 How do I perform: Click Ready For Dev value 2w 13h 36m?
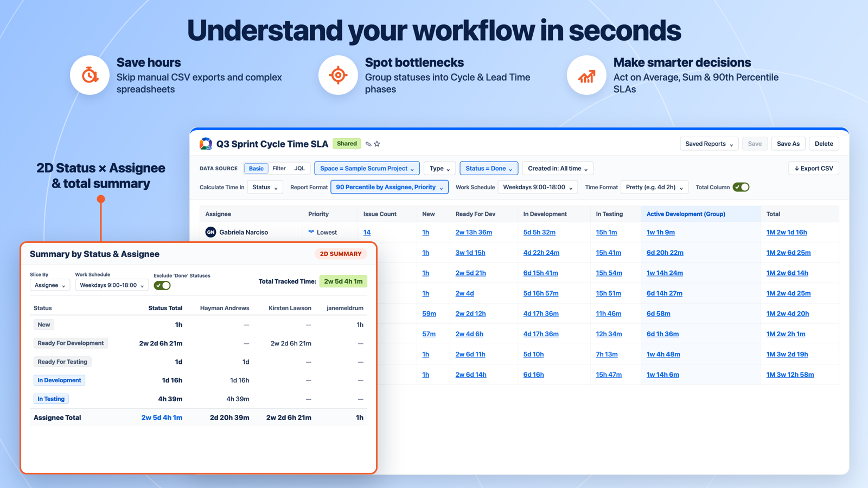pyautogui.click(x=474, y=232)
